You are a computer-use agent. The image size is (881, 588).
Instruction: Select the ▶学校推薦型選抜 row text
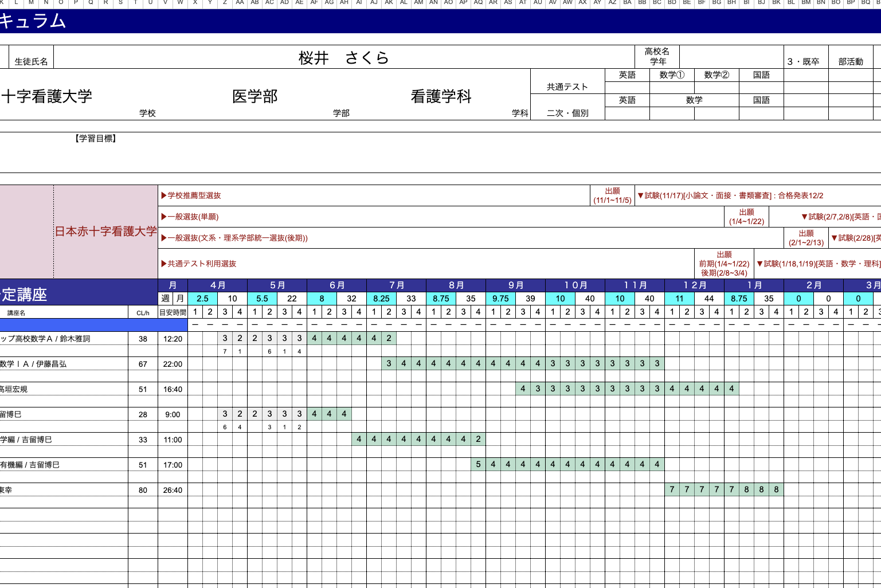[191, 196]
